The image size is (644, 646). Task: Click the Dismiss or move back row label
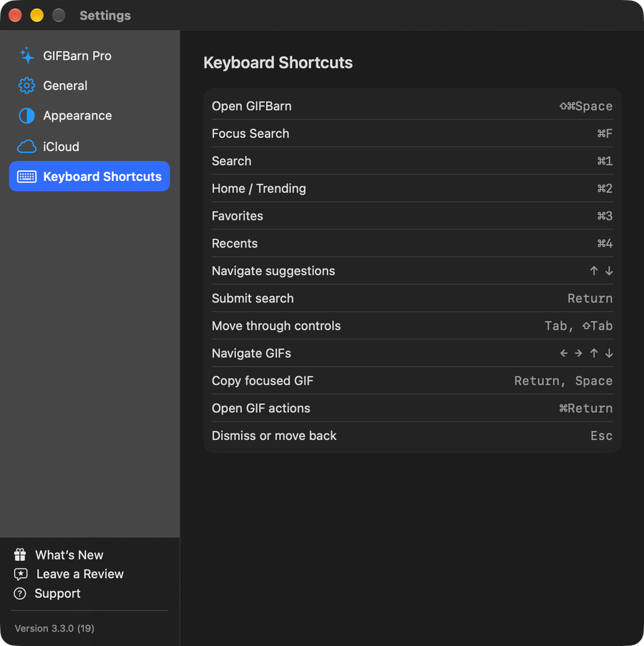pyautogui.click(x=274, y=436)
